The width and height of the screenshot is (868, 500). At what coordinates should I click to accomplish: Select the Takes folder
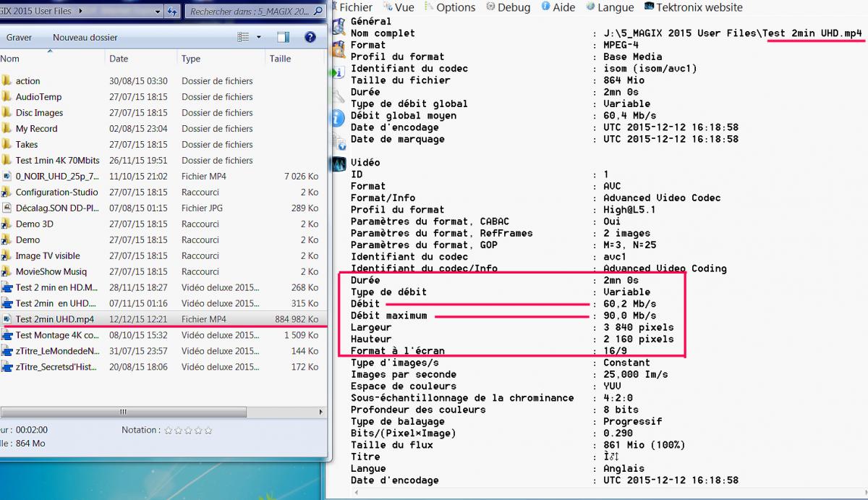point(27,145)
